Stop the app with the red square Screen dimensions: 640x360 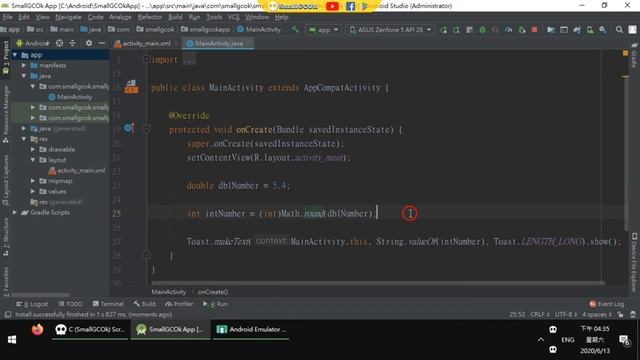[534, 30]
